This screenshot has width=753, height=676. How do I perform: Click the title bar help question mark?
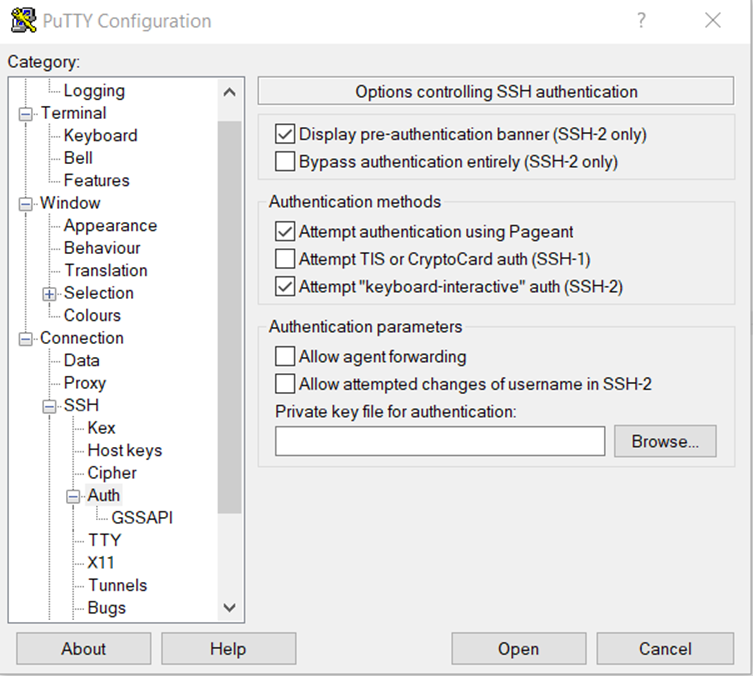641,21
